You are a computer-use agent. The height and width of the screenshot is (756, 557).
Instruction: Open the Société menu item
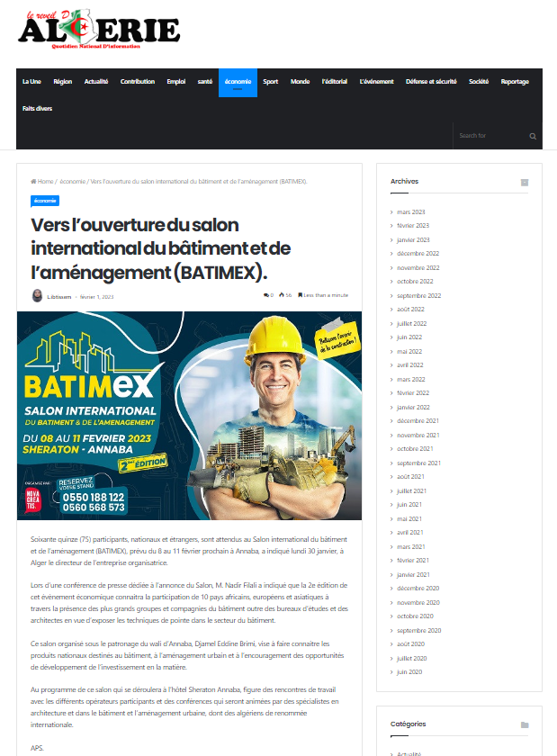[x=479, y=82]
